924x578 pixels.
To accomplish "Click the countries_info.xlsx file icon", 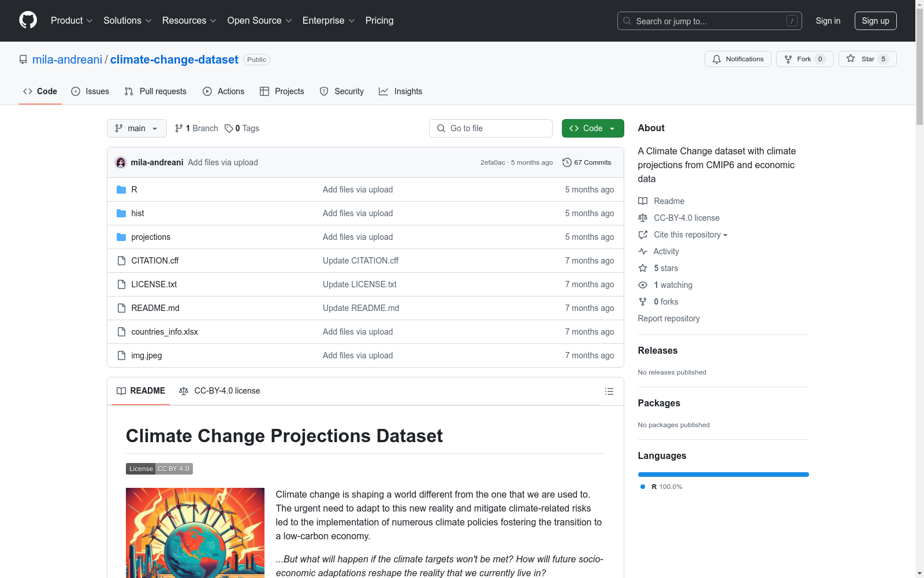I will point(121,332).
